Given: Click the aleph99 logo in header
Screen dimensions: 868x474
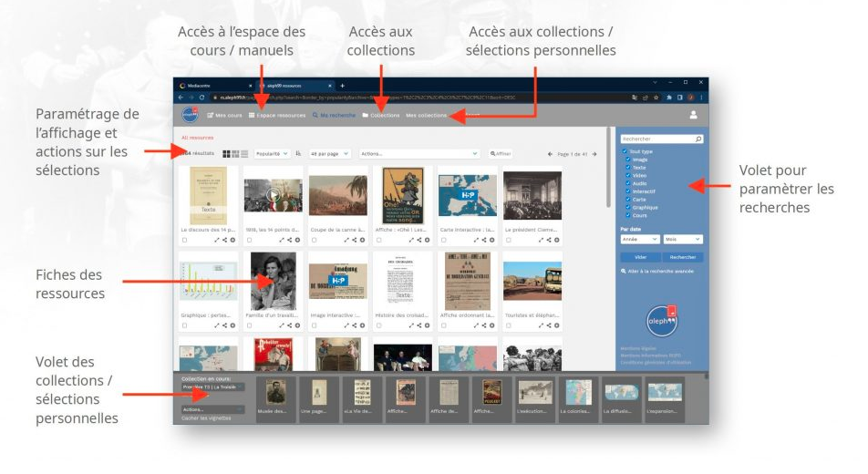Looking at the screenshot, I should (190, 115).
